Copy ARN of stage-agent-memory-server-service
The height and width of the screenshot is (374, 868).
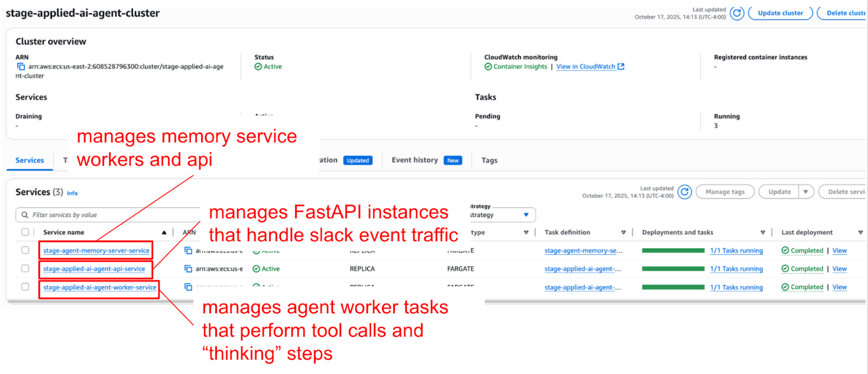click(188, 250)
